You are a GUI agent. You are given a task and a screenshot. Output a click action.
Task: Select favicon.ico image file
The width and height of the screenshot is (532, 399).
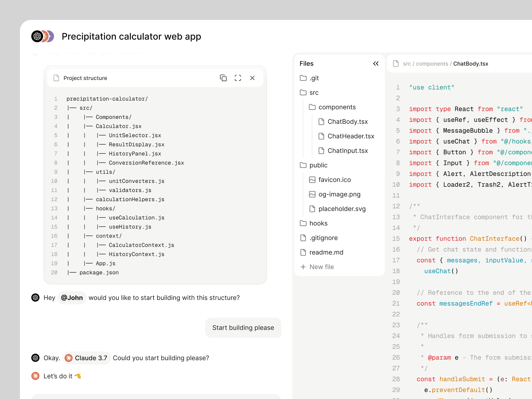pos(334,180)
